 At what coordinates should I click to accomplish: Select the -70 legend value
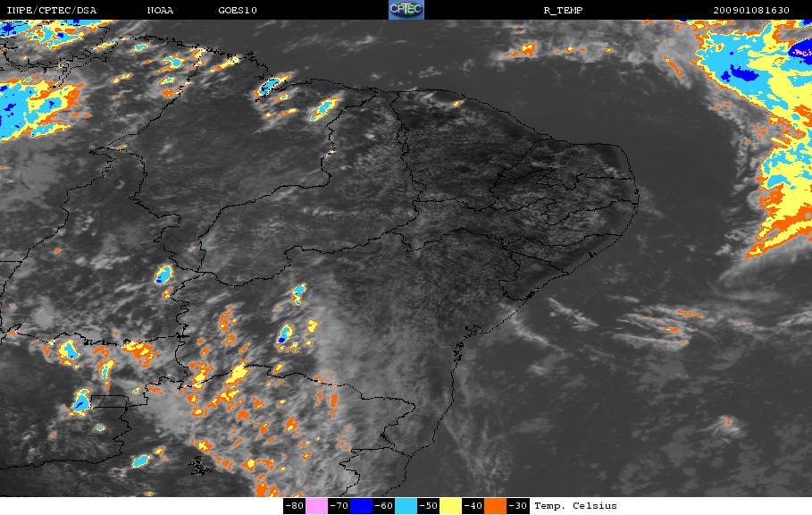click(x=339, y=506)
